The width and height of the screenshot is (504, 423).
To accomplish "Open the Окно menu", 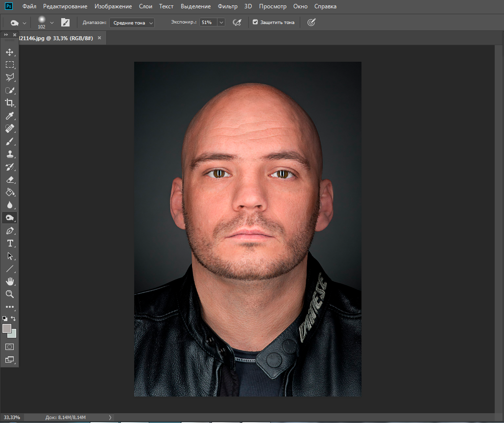I will point(300,6).
